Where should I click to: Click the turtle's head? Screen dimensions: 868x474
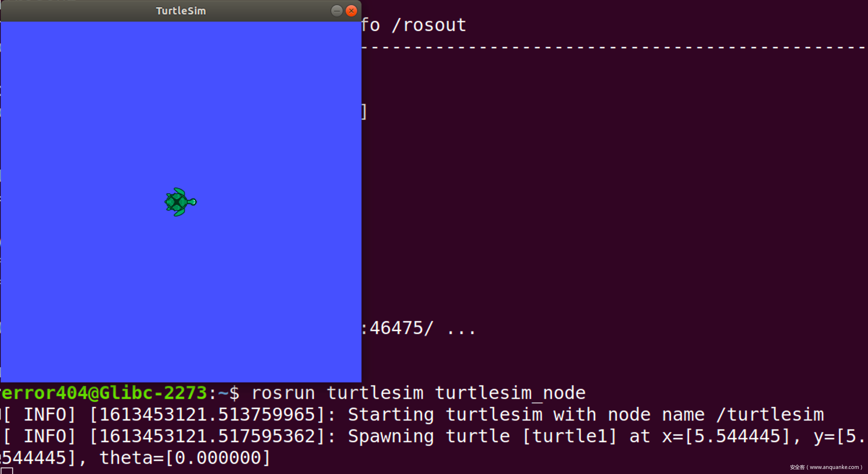(x=193, y=202)
